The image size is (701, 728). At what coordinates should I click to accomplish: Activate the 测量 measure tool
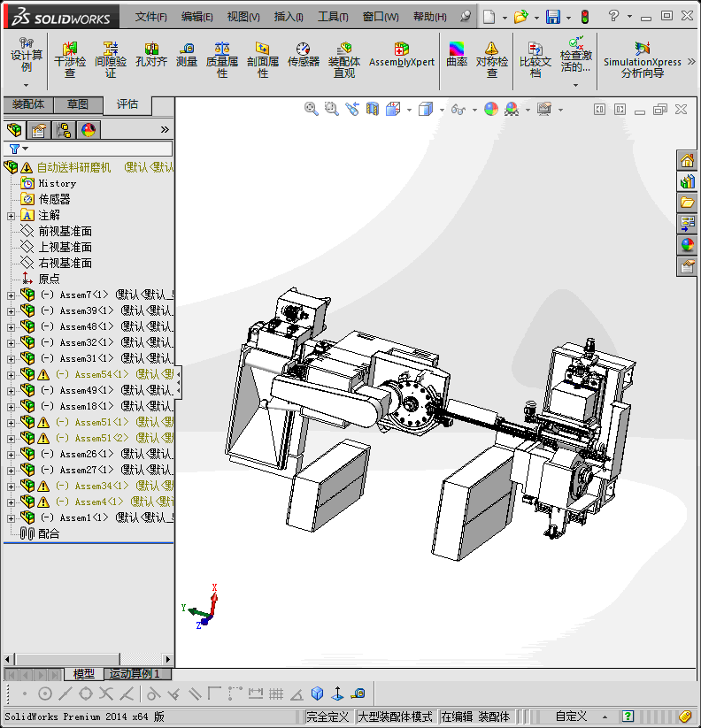[187, 55]
